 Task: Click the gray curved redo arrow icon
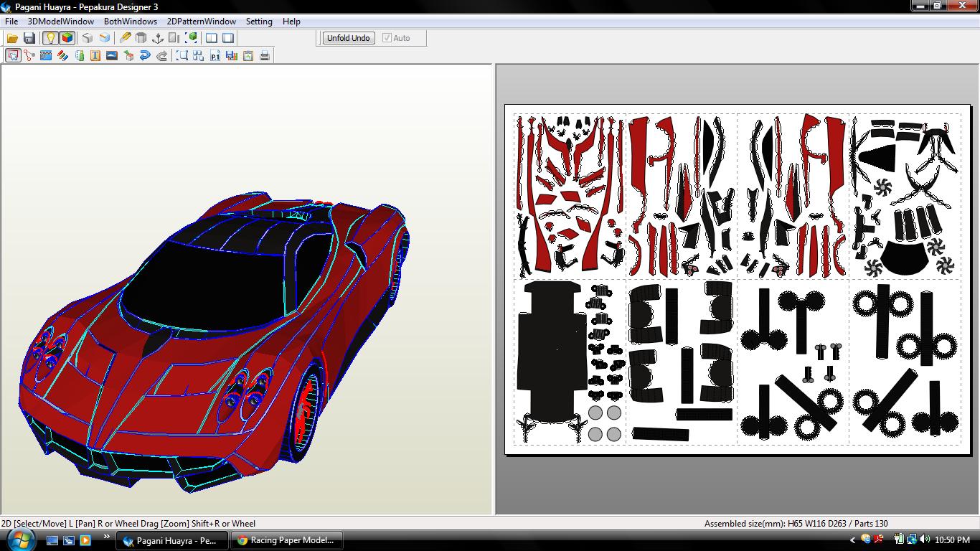click(161, 55)
